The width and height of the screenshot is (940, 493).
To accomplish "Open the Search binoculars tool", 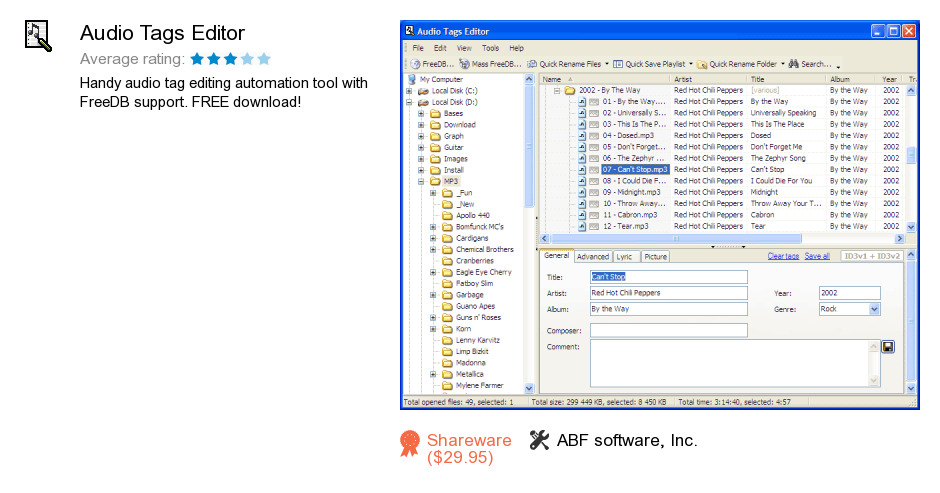I will pyautogui.click(x=810, y=64).
